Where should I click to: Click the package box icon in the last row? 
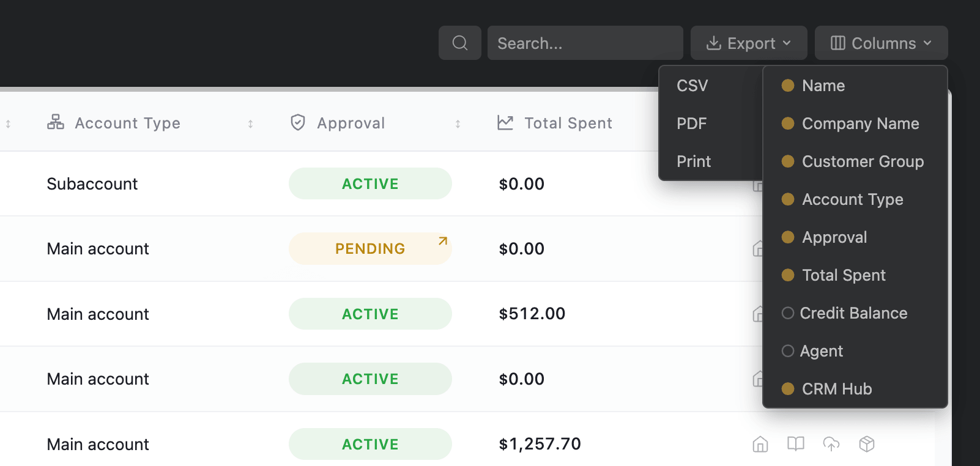tap(867, 444)
